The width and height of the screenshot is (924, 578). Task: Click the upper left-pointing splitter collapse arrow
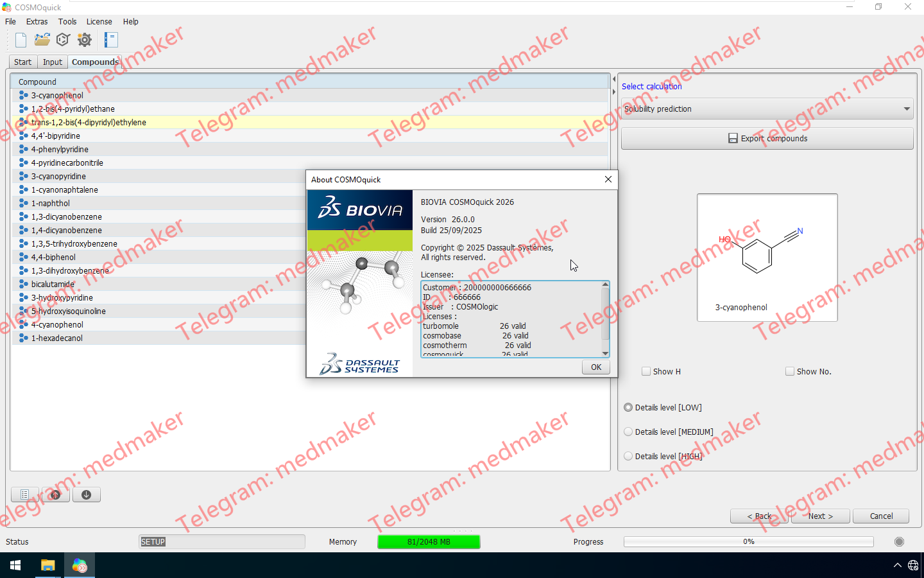tap(614, 80)
